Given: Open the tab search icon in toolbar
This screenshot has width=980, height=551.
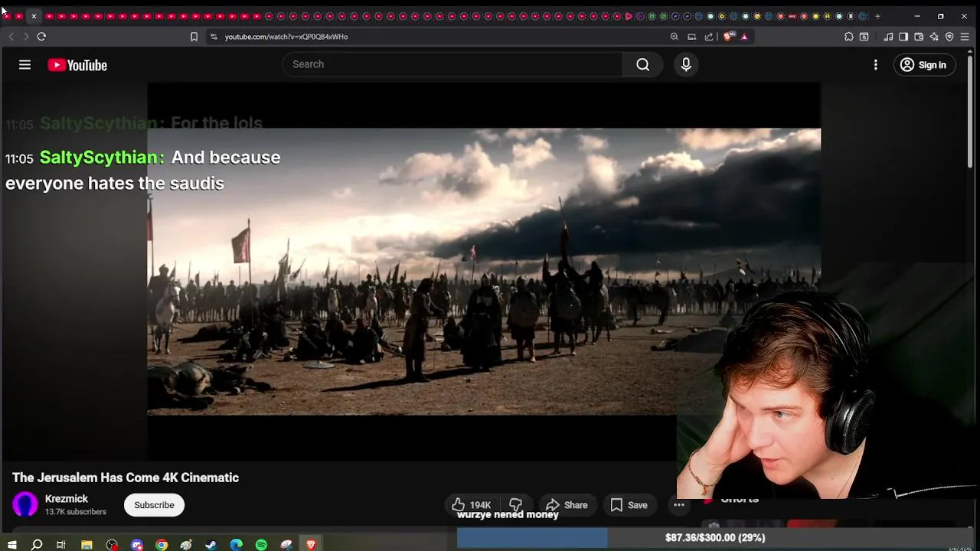Looking at the screenshot, I should (864, 37).
